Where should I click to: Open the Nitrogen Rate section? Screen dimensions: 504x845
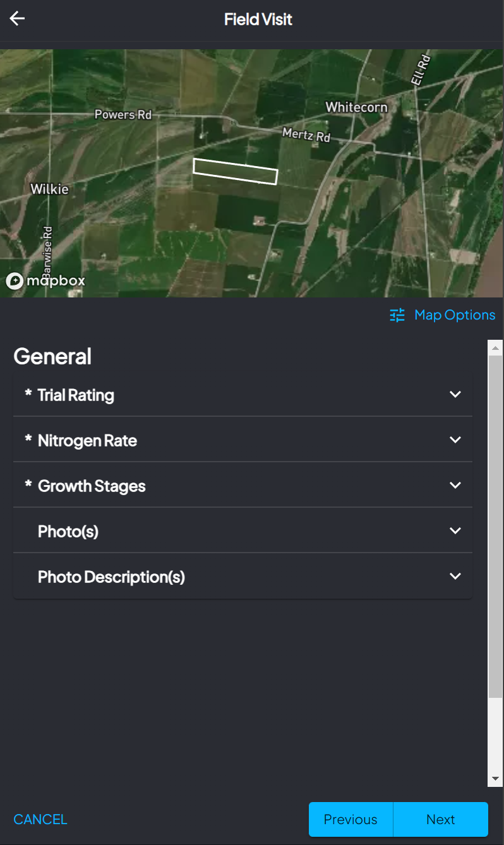pyautogui.click(x=243, y=440)
